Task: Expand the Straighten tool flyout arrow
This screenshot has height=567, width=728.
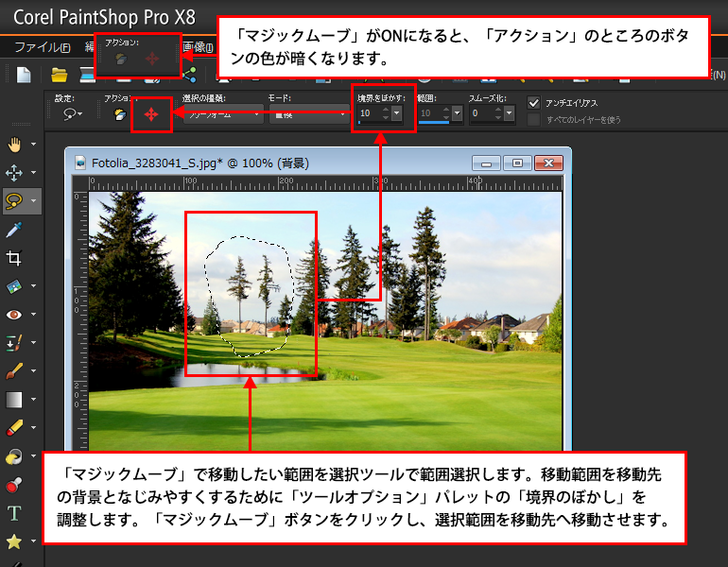Action: click(x=33, y=286)
